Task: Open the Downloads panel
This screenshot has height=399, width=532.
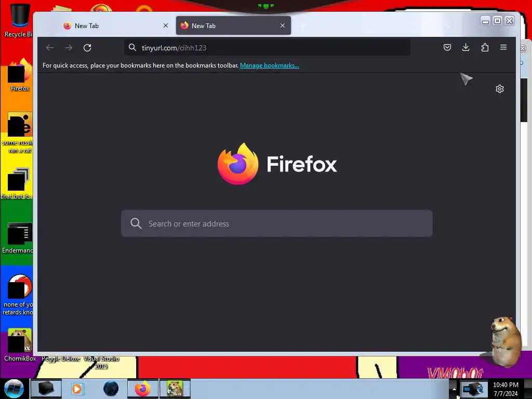Action: click(466, 47)
